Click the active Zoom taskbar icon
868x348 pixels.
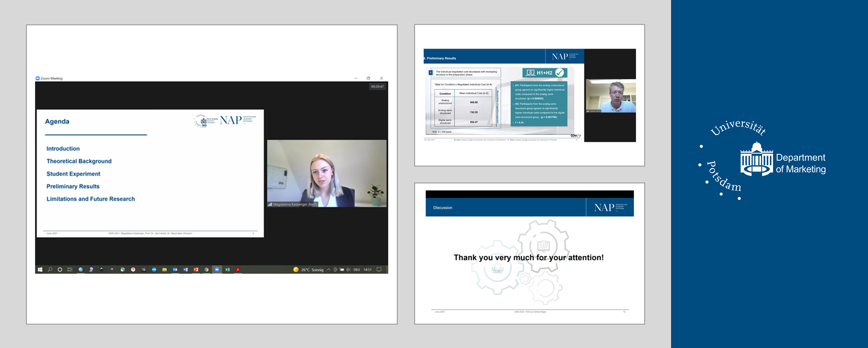tap(217, 269)
